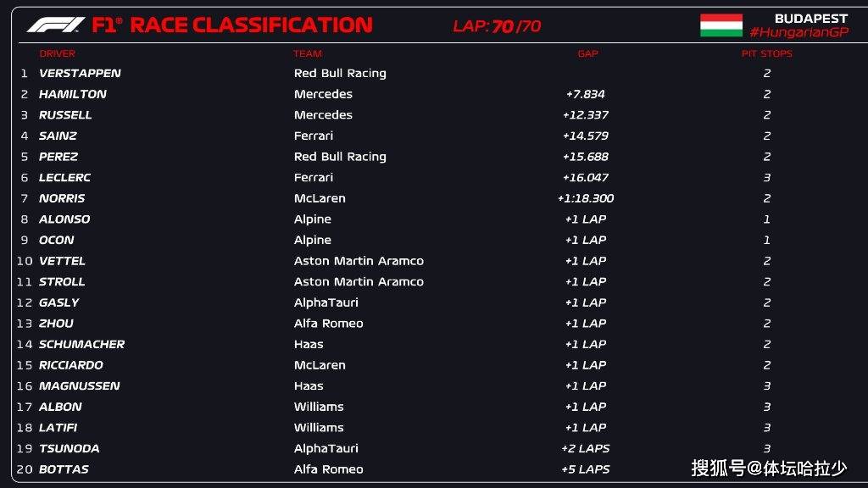Select SCHUMACHER driver name
This screenshot has height=488, width=868.
(x=81, y=344)
